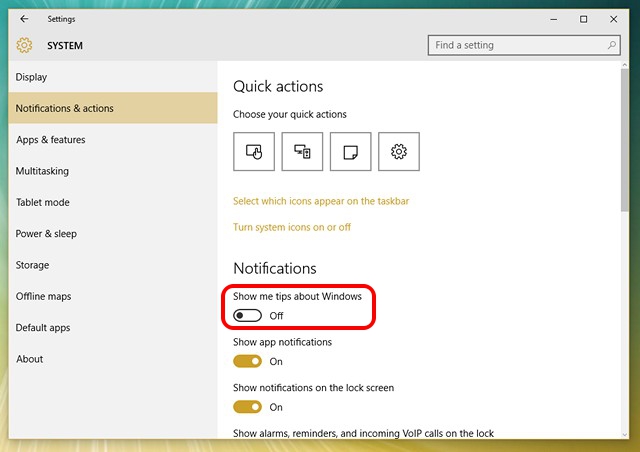Click the Tablet mode quick action icon
The height and width of the screenshot is (452, 640).
click(253, 151)
